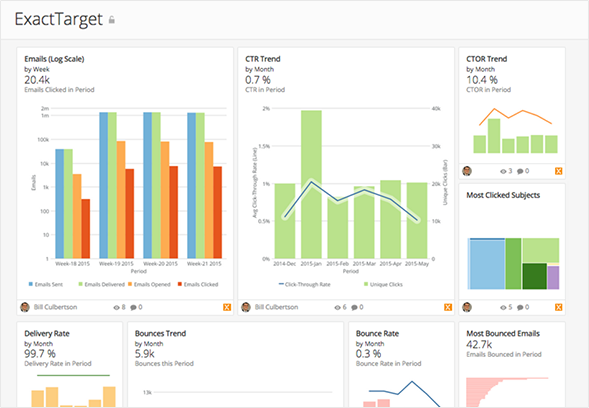Click Bill Culbertson avatar on CTR Trend card
This screenshot has width=589, height=408.
(246, 307)
